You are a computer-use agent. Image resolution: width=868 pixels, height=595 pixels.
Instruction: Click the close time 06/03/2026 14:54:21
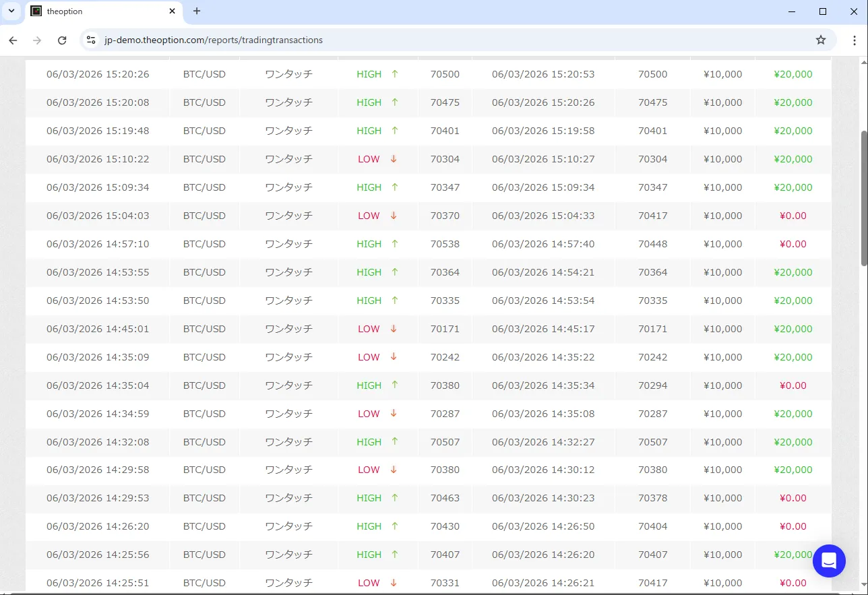[x=543, y=272]
